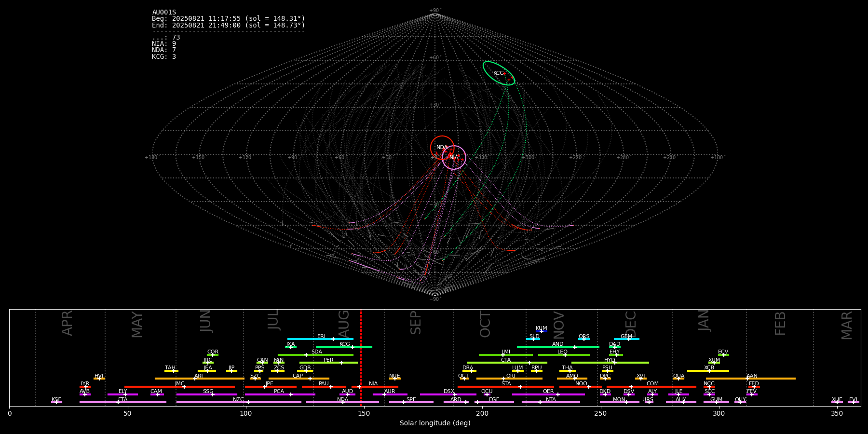Click the OER purple bar in the timeline
The width and height of the screenshot is (868, 434).
[548, 394]
